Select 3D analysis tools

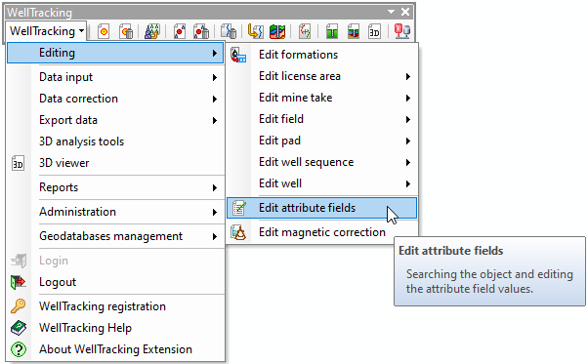(x=115, y=142)
